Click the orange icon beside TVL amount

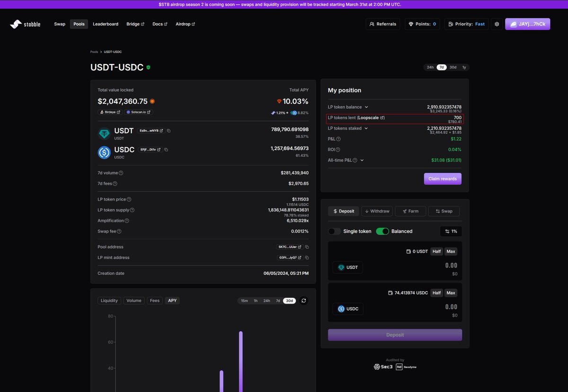coord(152,101)
